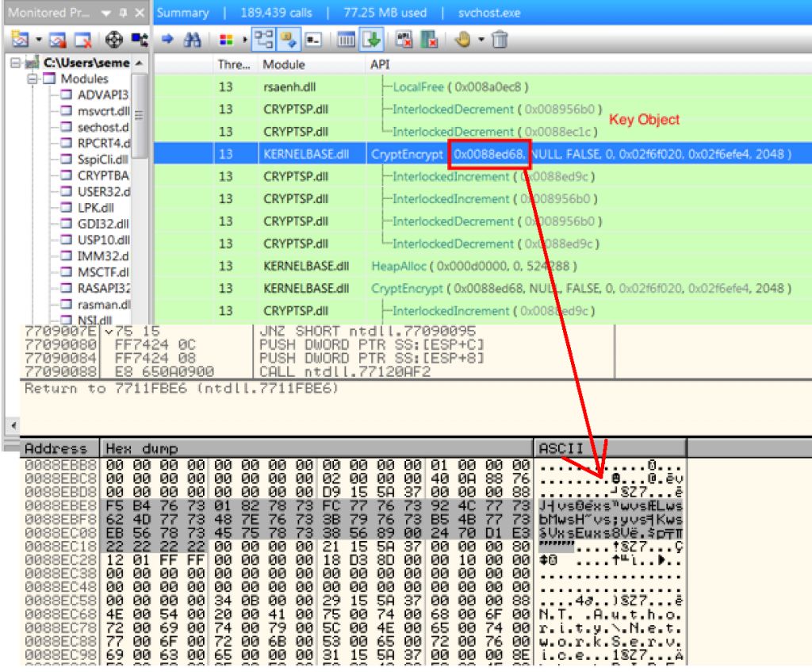Click the binoculars Find icon
812x672 pixels.
tap(192, 39)
